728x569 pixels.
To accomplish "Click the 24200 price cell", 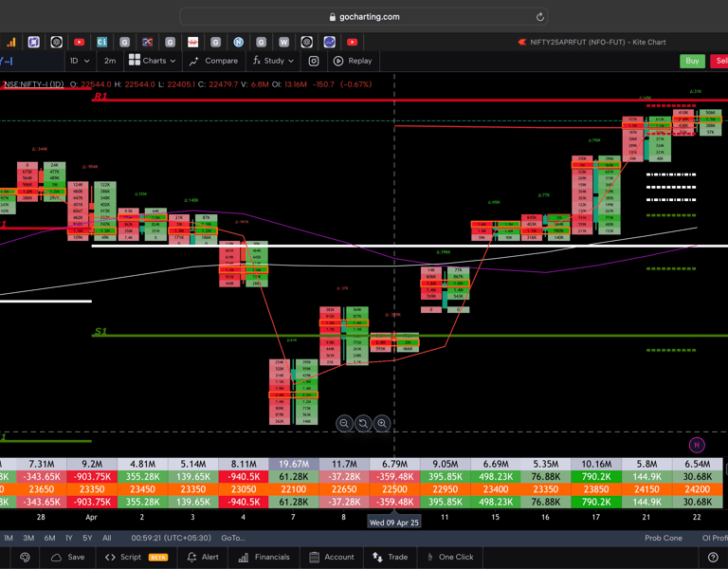I will coord(697,489).
